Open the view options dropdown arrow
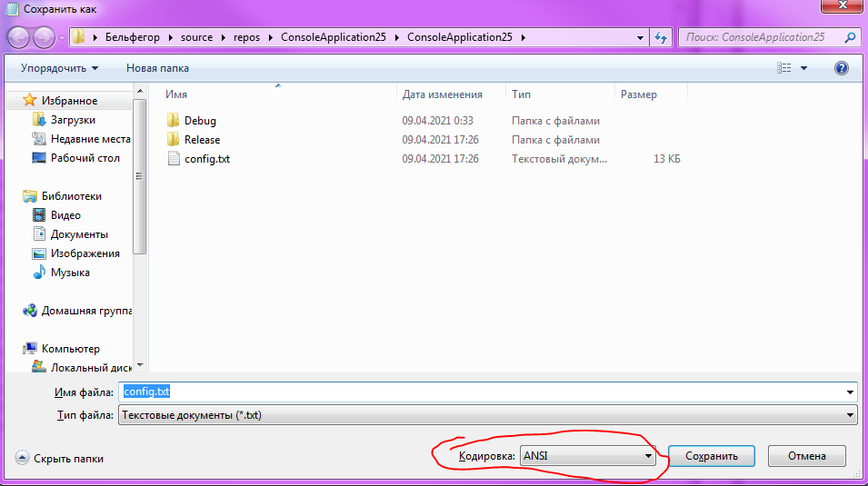Image resolution: width=868 pixels, height=486 pixels. click(x=803, y=68)
